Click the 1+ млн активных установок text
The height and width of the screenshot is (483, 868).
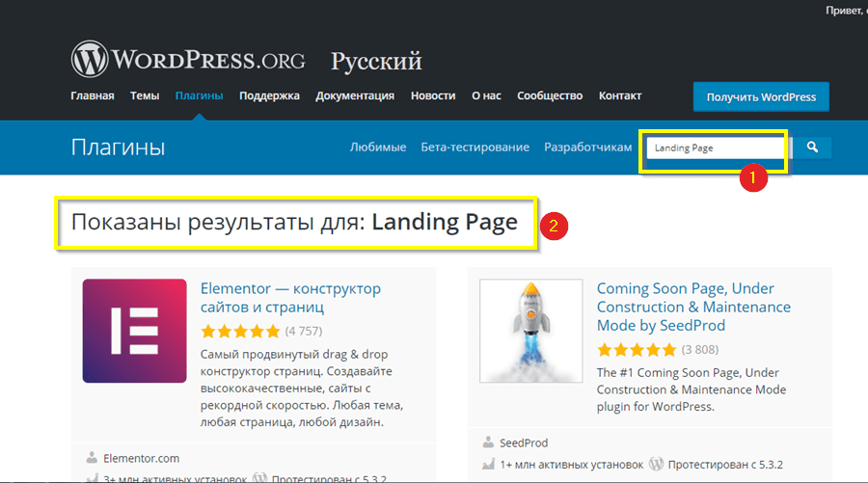[x=571, y=464]
